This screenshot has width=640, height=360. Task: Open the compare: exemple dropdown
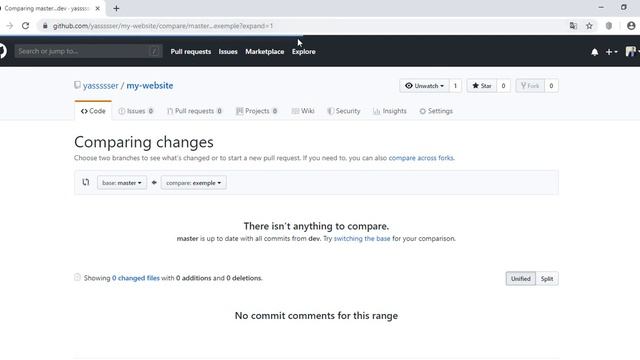[193, 182]
